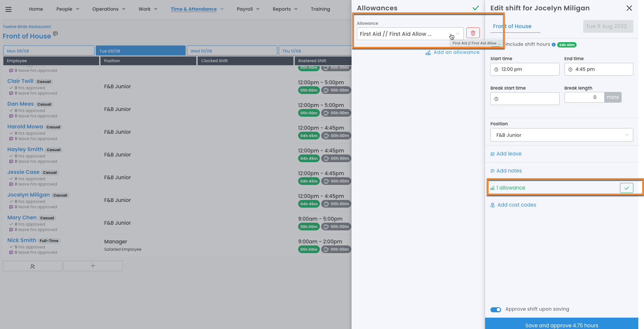Click the Start time field
Viewport: 644px width, 329px height.
point(524,69)
